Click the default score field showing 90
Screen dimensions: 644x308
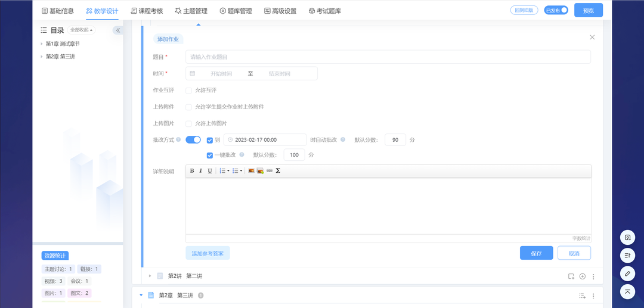[x=395, y=140]
